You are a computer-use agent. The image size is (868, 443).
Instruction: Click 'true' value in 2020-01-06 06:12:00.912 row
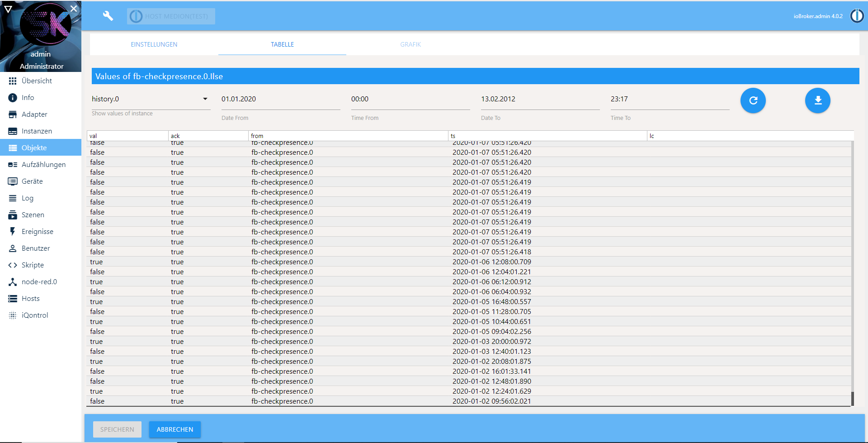pos(96,282)
